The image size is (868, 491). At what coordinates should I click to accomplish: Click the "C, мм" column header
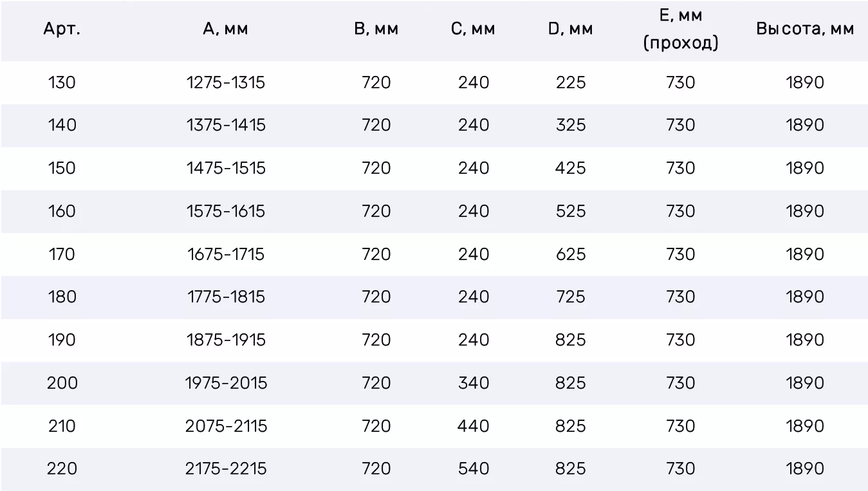[474, 29]
